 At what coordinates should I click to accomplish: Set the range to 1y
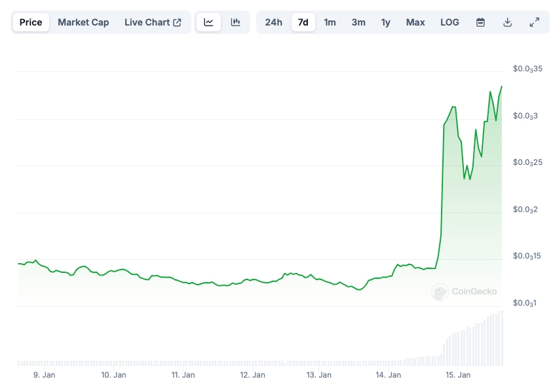click(x=385, y=22)
